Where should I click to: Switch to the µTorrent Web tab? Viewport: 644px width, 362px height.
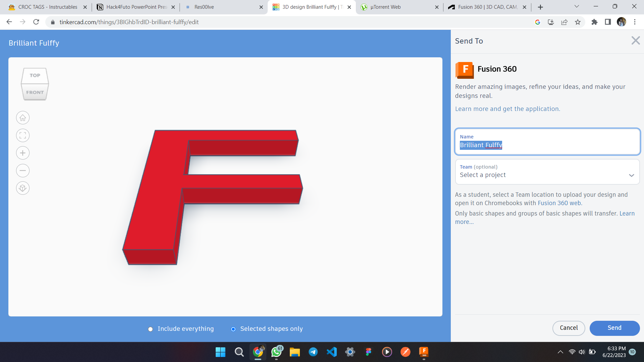tap(386, 7)
